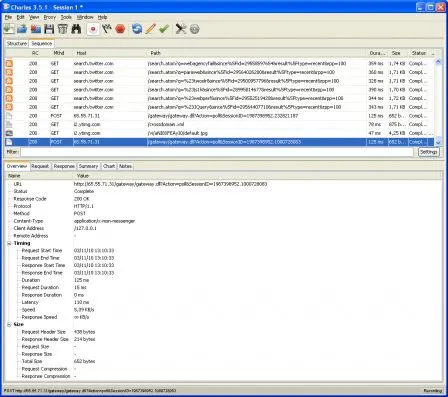Switch to the Response tab
448x397 pixels.
click(x=64, y=166)
